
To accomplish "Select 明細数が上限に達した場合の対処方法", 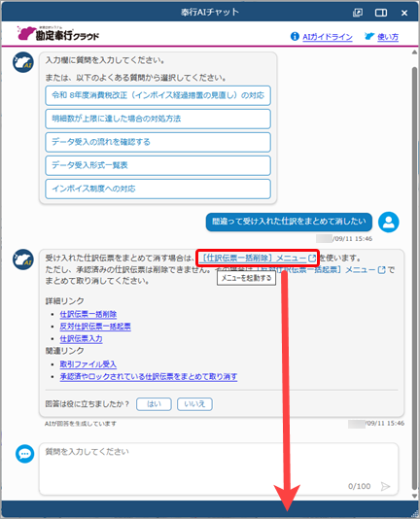I will [158, 119].
